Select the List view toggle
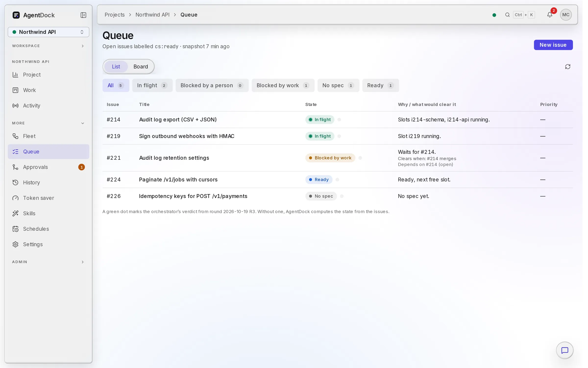The image size is (588, 368). pyautogui.click(x=116, y=67)
